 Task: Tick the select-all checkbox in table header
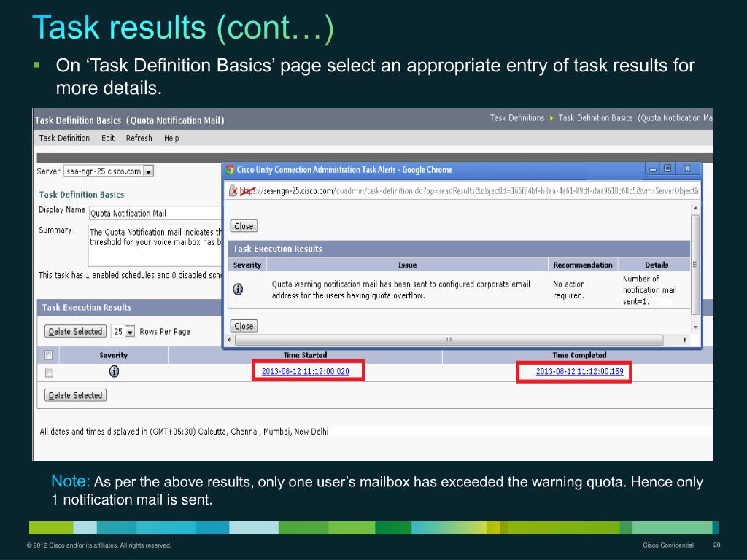click(x=48, y=355)
